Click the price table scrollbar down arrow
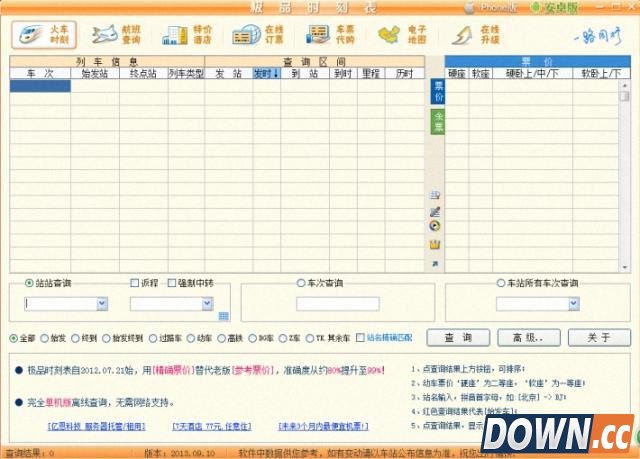640x459 pixels. point(624,268)
